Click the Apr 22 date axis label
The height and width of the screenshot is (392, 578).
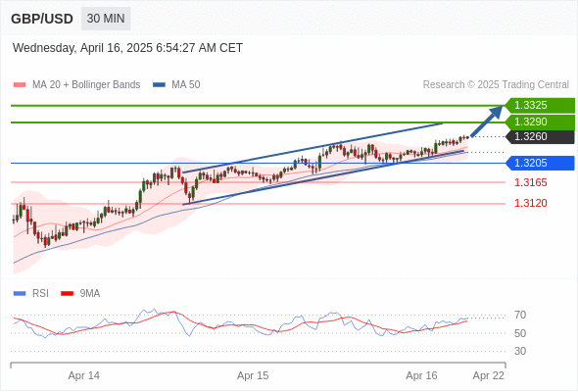pos(489,375)
